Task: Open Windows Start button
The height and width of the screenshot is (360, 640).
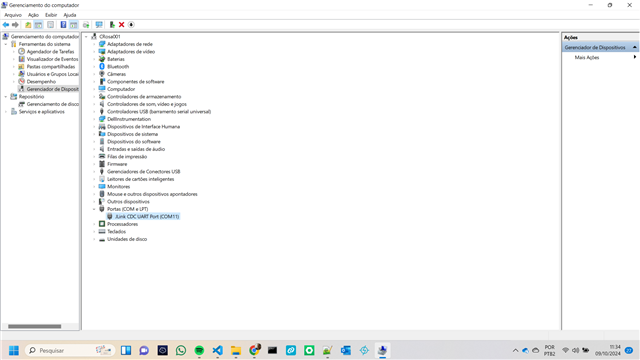Action: (14, 350)
